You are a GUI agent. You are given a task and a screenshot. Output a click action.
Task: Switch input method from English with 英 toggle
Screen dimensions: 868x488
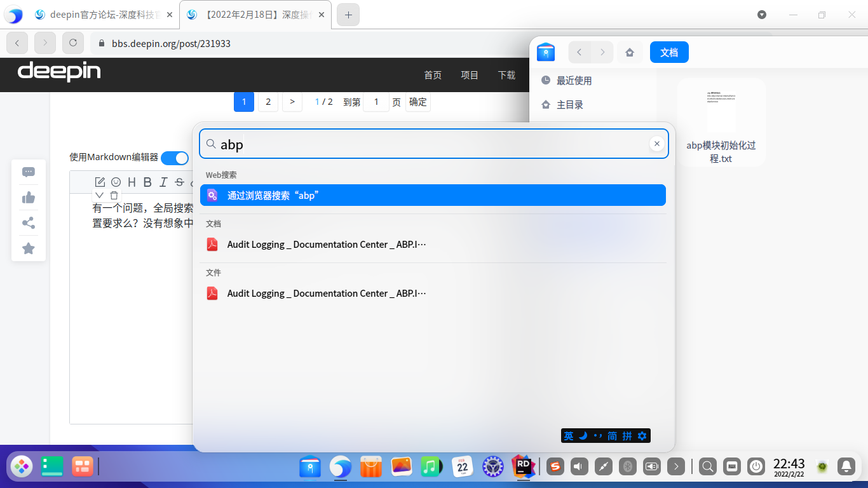point(567,436)
